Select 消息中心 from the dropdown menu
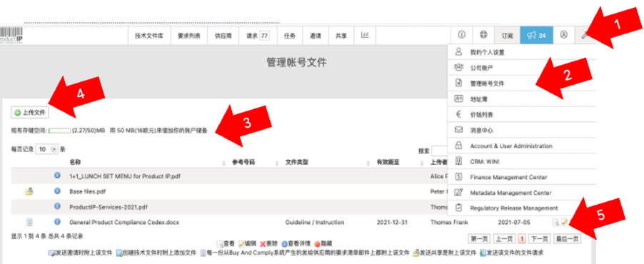 (521, 130)
